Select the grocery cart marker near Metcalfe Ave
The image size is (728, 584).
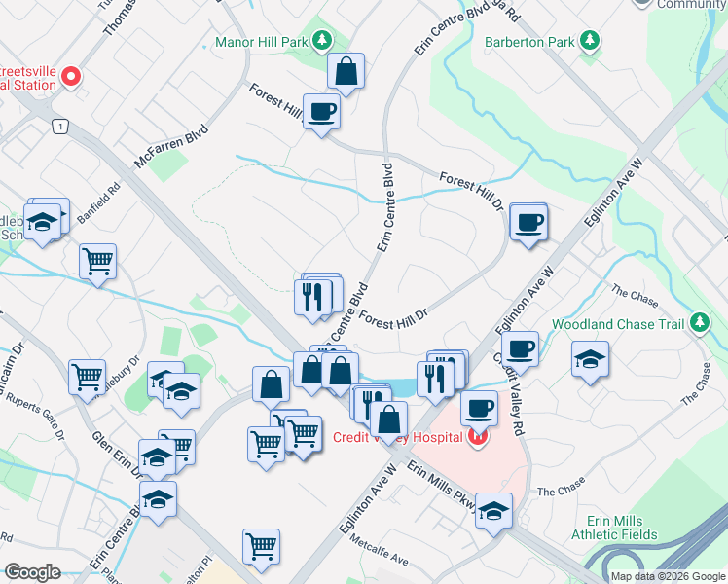[262, 547]
